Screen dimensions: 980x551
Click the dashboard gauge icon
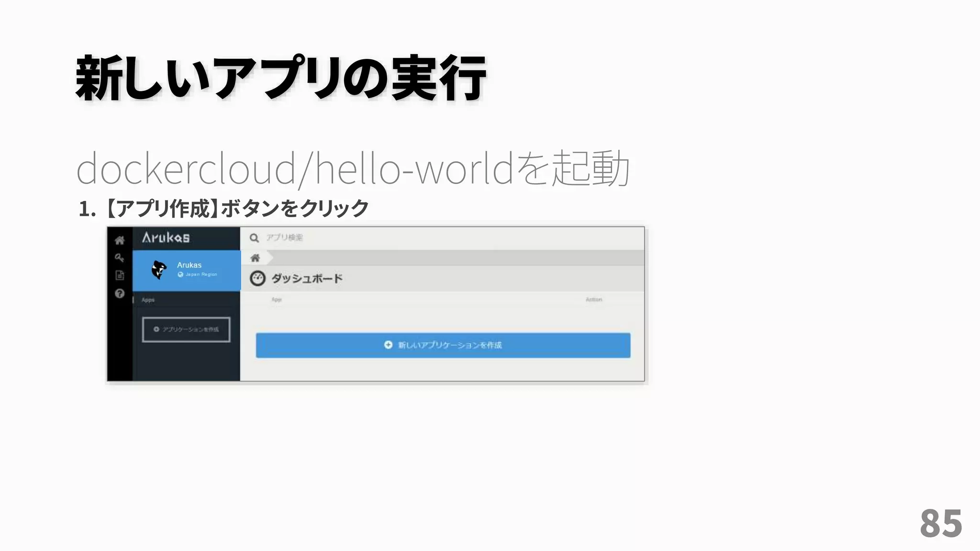tap(257, 278)
